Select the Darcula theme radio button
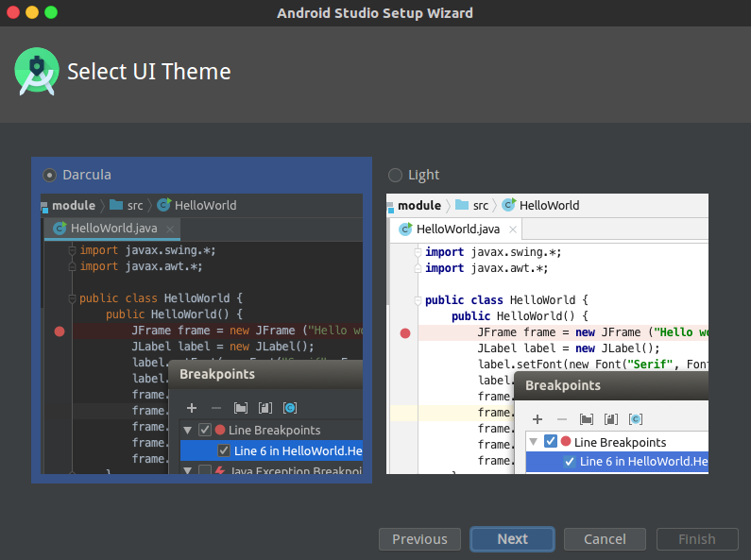751x560 pixels. coord(49,176)
